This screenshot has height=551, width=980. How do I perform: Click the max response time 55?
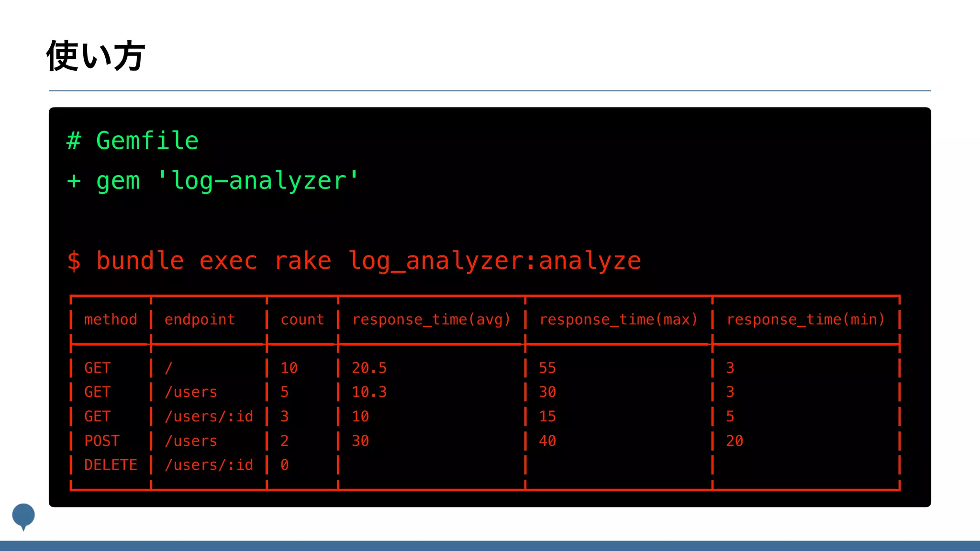tap(547, 368)
